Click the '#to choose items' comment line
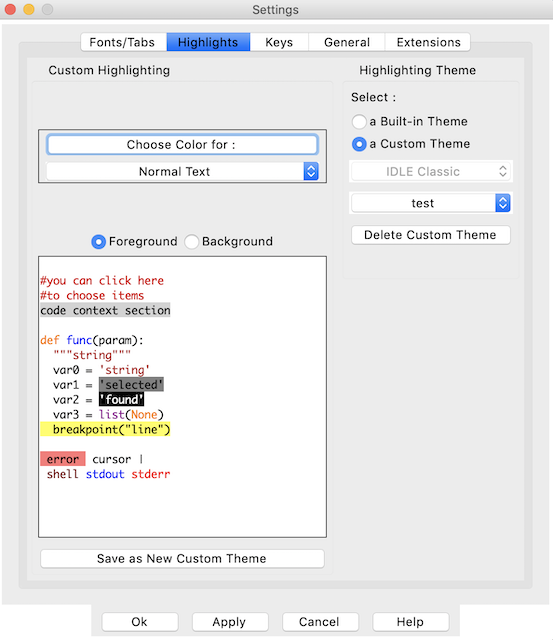 (92, 296)
